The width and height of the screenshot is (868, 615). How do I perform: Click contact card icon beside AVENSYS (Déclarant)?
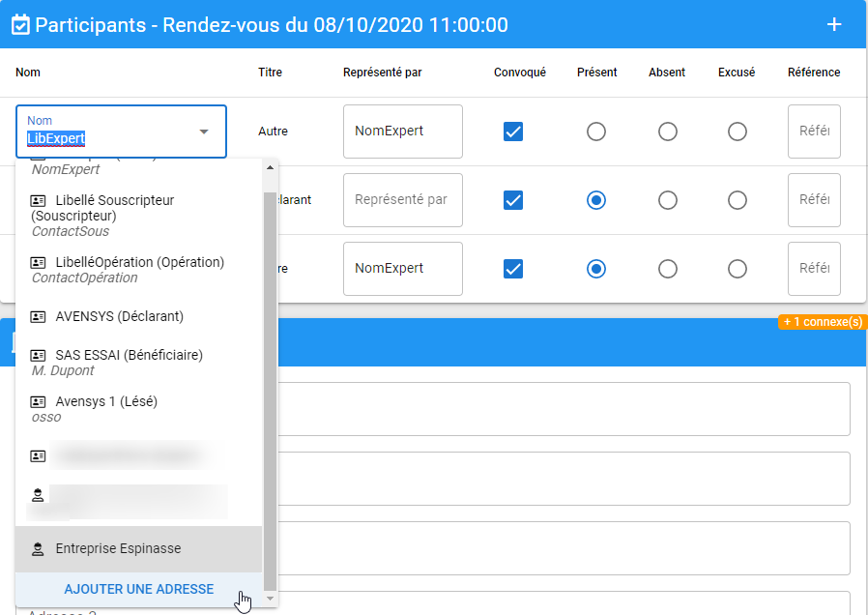coord(39,316)
